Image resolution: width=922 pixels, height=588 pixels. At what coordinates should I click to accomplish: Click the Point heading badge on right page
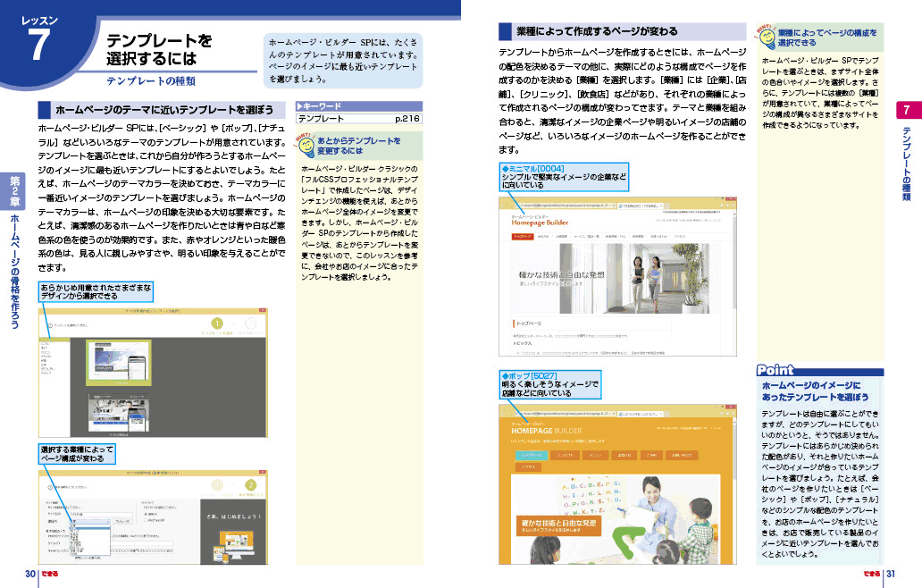(x=775, y=370)
